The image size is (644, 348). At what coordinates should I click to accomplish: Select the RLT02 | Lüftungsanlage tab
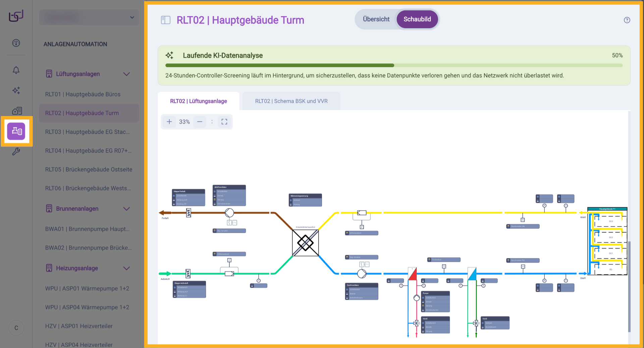tap(198, 101)
